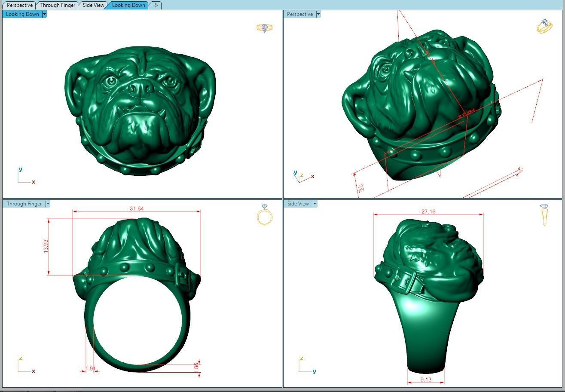
Task: Select the 31.64 width dimension in Through Finger view
Action: click(x=137, y=208)
